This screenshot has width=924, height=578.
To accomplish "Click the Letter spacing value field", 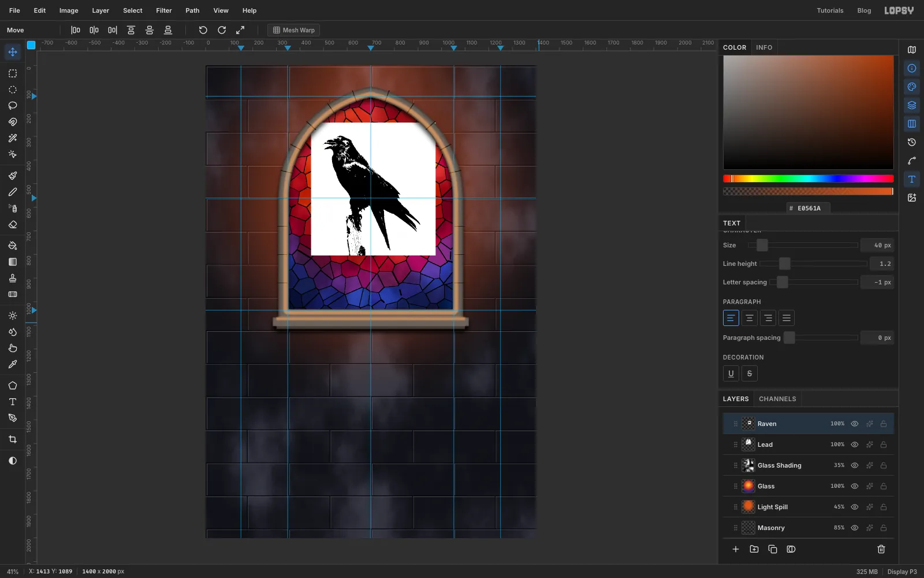I will click(877, 282).
